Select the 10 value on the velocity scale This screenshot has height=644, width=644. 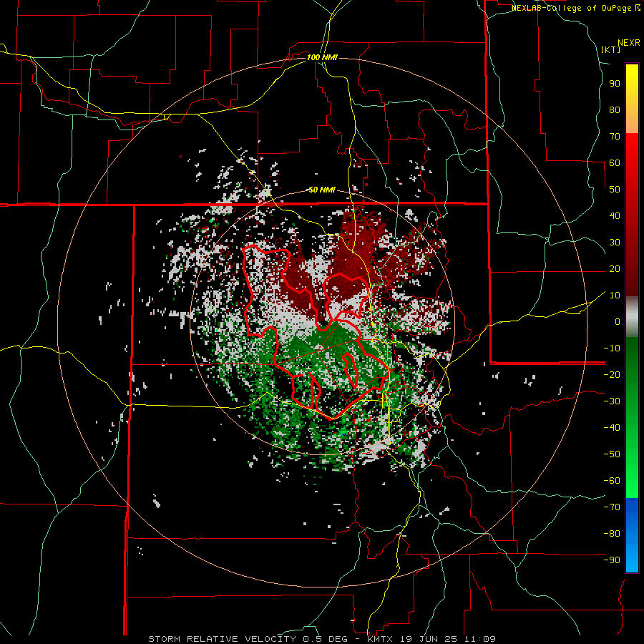[615, 296]
